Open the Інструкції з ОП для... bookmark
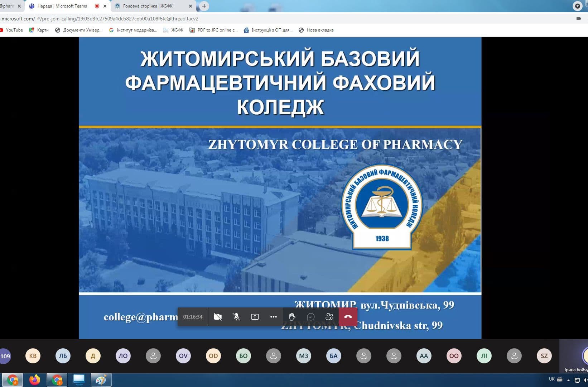588x387 pixels. (268, 30)
